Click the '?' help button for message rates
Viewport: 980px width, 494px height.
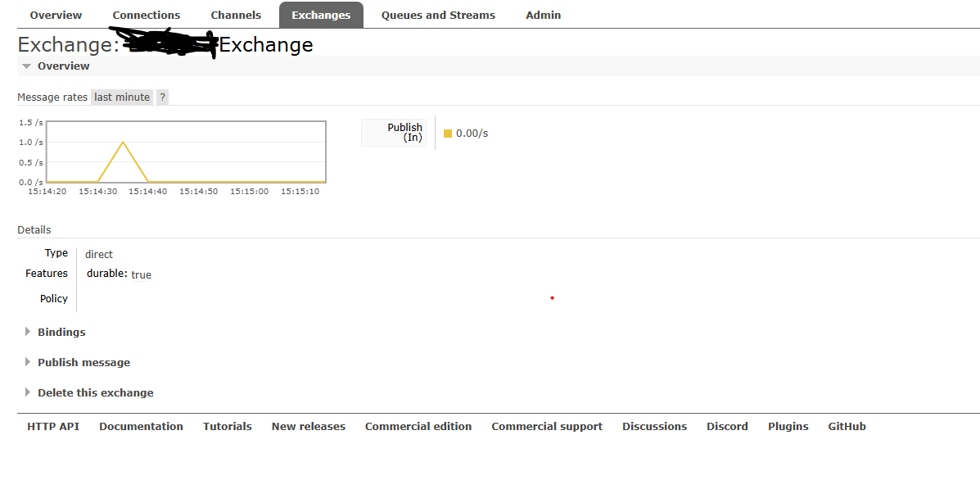(162, 97)
